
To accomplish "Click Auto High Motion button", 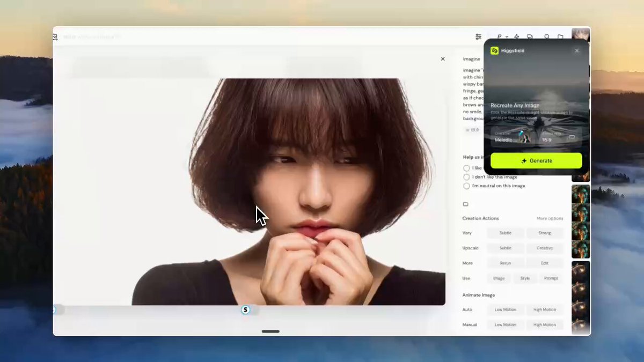I will pyautogui.click(x=545, y=309).
